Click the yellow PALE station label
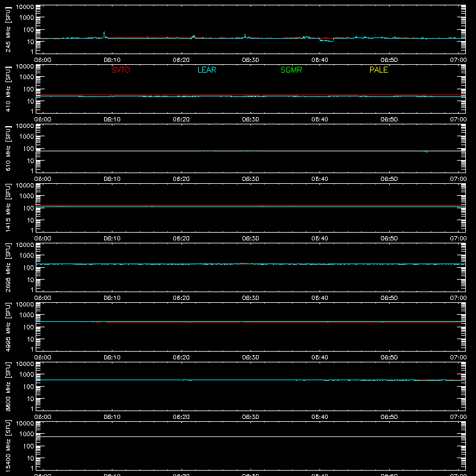This screenshot has width=476, height=476. pos(378,70)
